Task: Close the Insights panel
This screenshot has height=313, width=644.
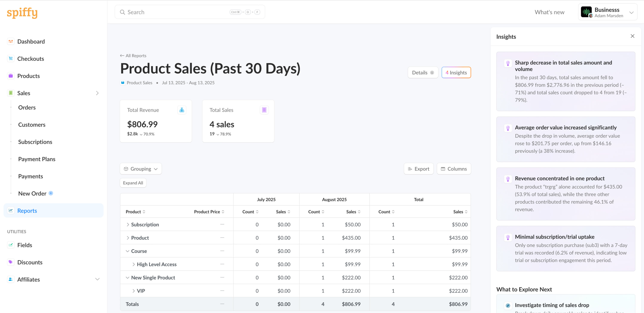Action: pos(632,36)
